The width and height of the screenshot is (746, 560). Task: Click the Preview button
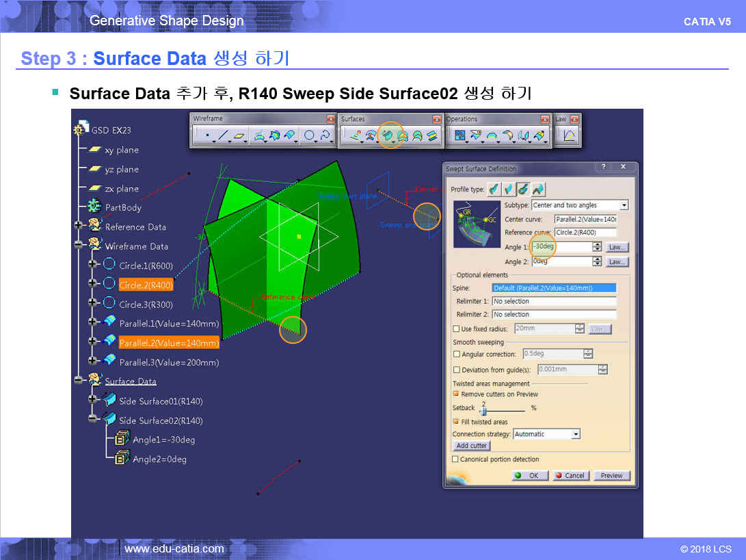pyautogui.click(x=611, y=475)
